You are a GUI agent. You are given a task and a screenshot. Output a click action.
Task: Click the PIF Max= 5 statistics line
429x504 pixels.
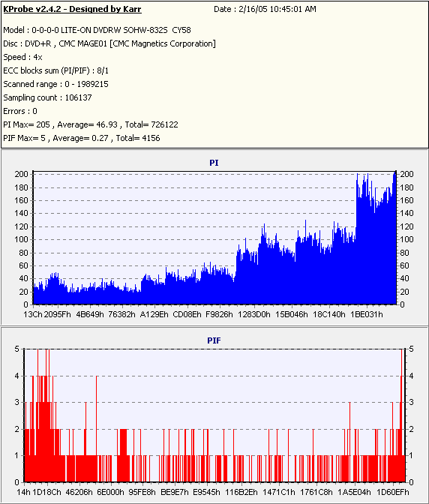click(82, 138)
